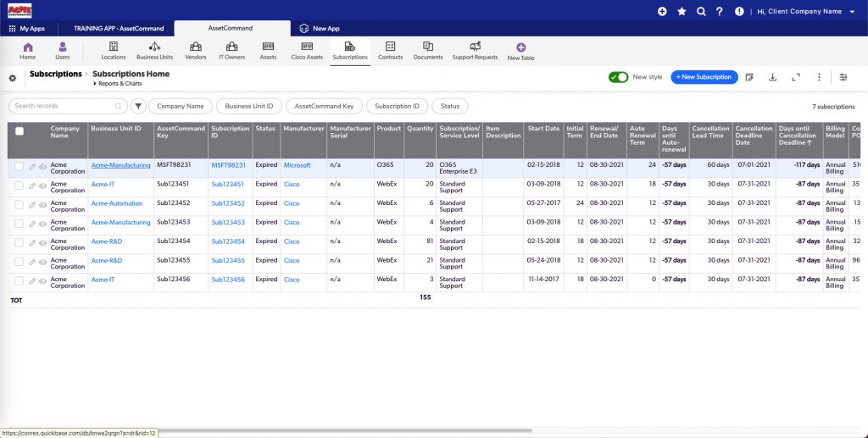The image size is (868, 438).
Task: Open table settings gear icon
Action: point(12,78)
